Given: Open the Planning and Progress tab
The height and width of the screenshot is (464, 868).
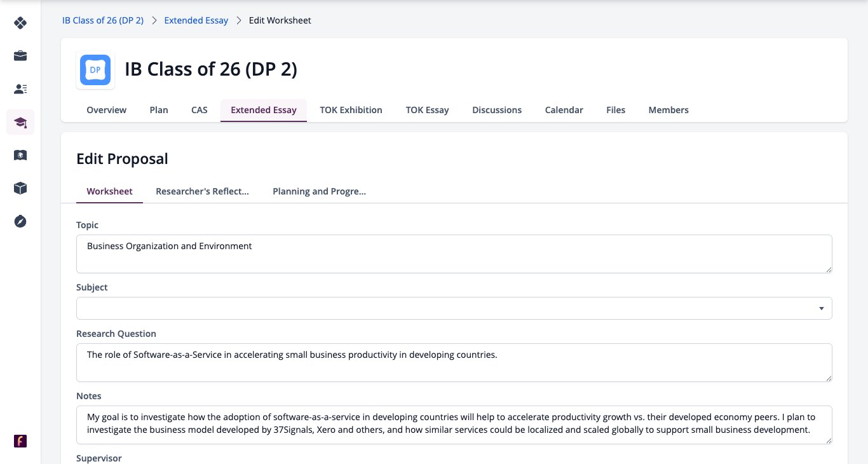Looking at the screenshot, I should point(319,191).
